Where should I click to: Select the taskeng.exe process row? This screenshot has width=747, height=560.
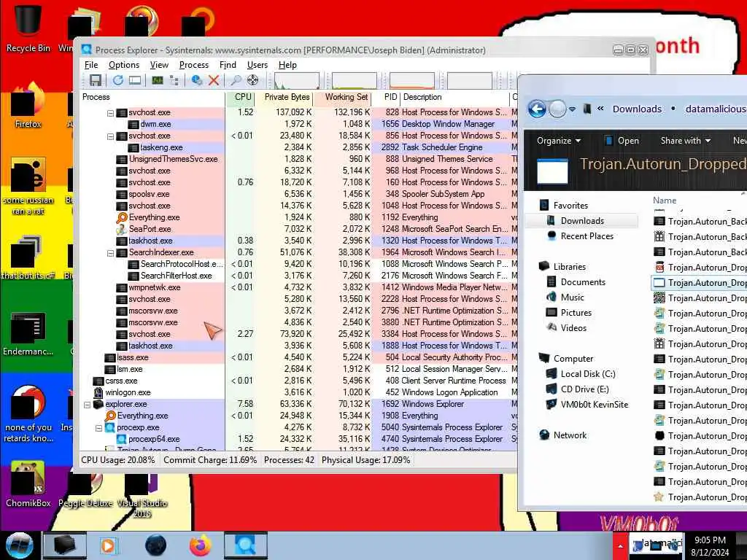coord(298,147)
